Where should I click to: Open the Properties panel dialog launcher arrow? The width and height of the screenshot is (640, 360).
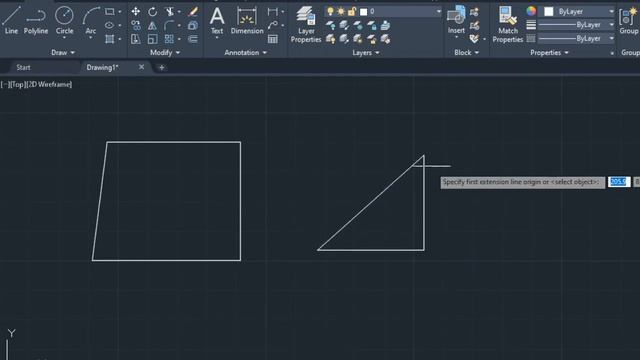click(x=612, y=53)
